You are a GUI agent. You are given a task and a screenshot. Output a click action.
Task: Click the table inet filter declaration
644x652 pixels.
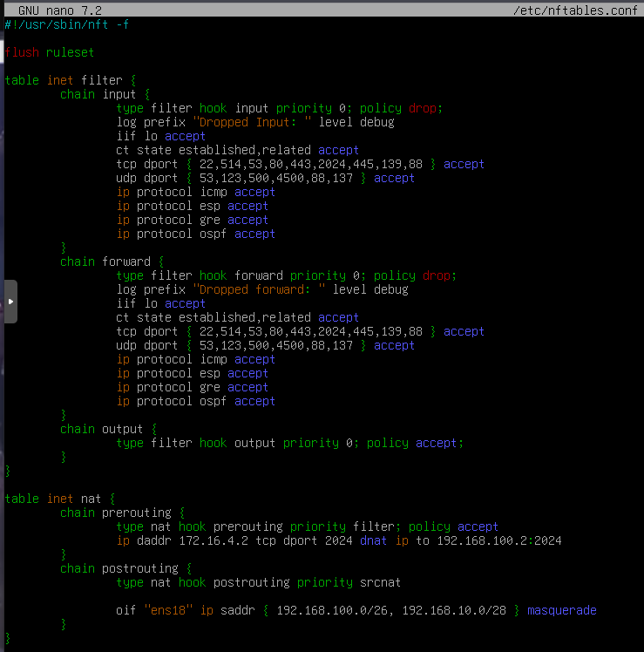click(70, 80)
